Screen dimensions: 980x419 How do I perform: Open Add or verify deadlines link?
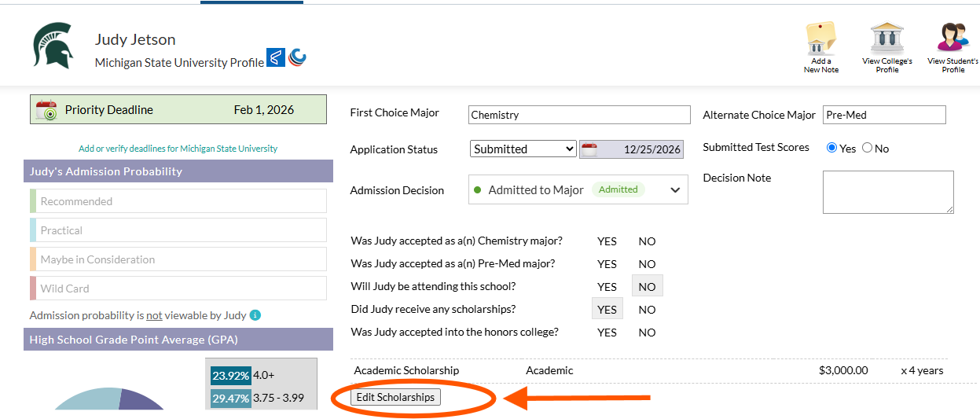[x=178, y=149]
